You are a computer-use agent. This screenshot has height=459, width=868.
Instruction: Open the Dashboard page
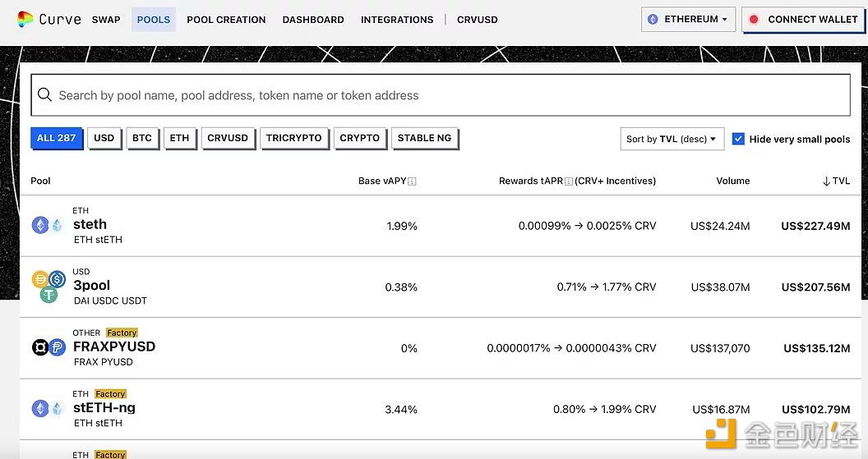[313, 20]
